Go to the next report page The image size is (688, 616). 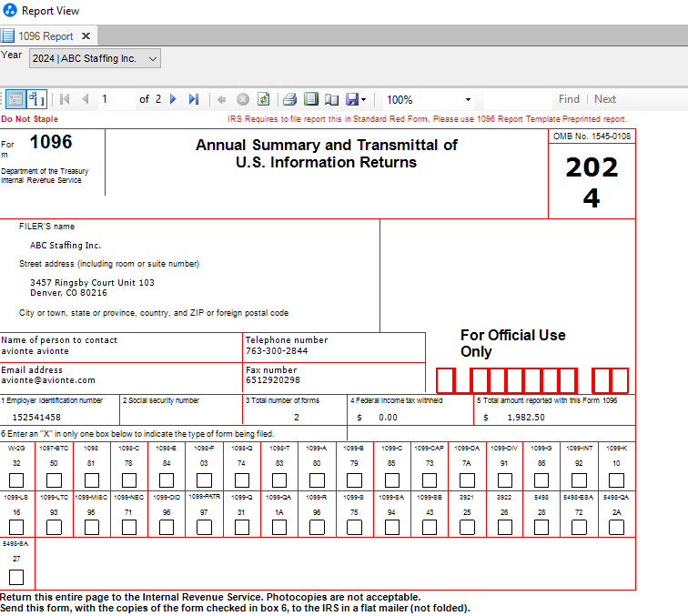coord(173,99)
